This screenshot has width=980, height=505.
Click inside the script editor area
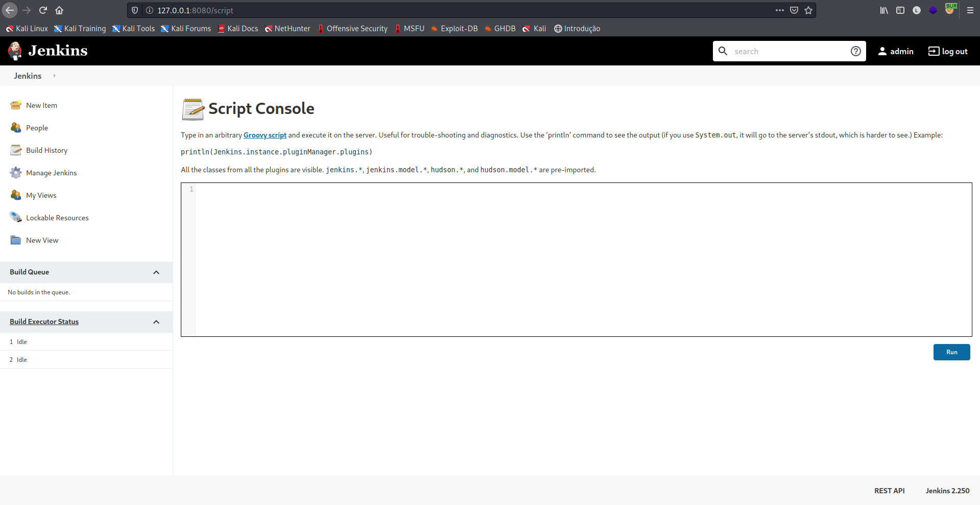[582, 259]
